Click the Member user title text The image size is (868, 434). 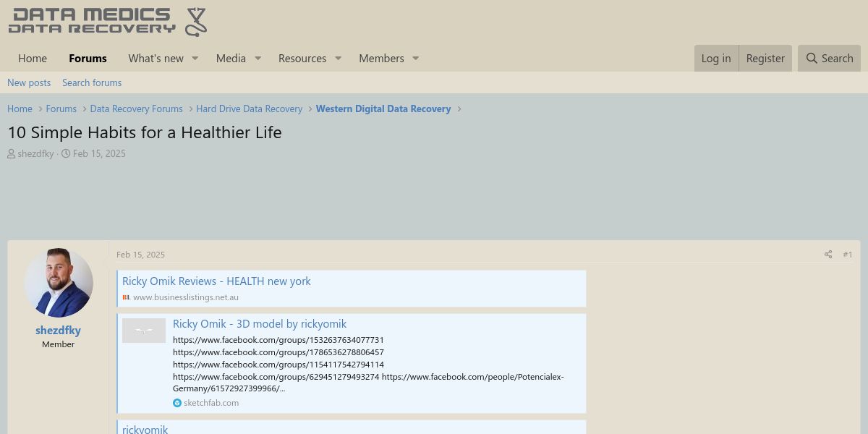click(x=58, y=344)
